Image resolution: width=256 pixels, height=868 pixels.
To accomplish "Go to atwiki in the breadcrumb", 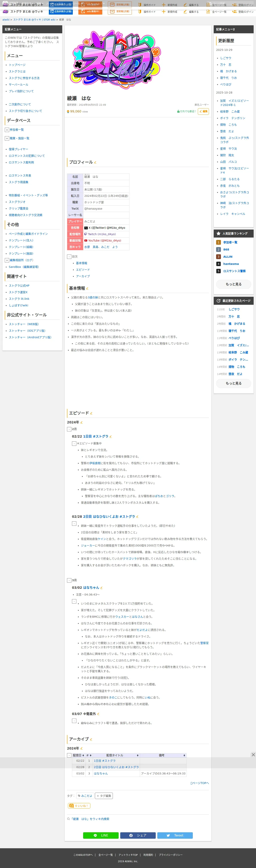I will pyautogui.click(x=6, y=20).
